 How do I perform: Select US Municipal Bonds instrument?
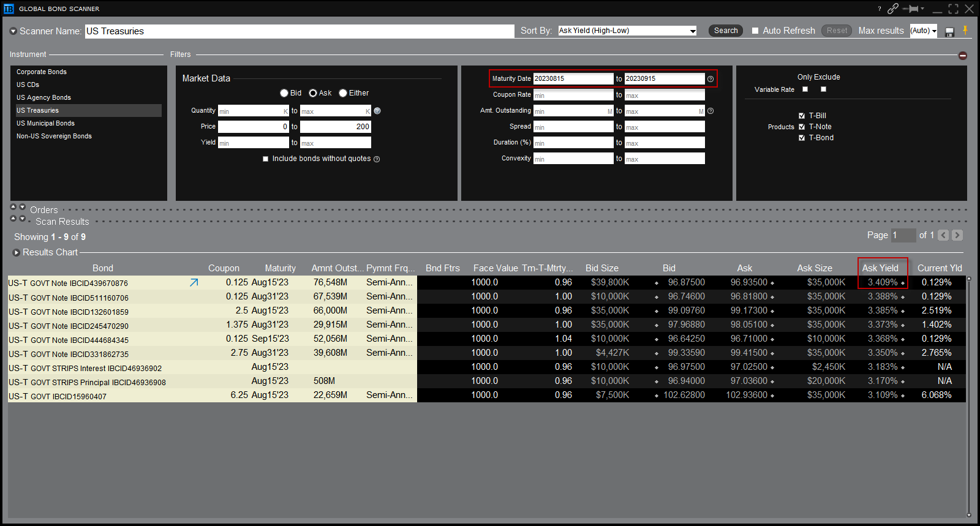(45, 123)
